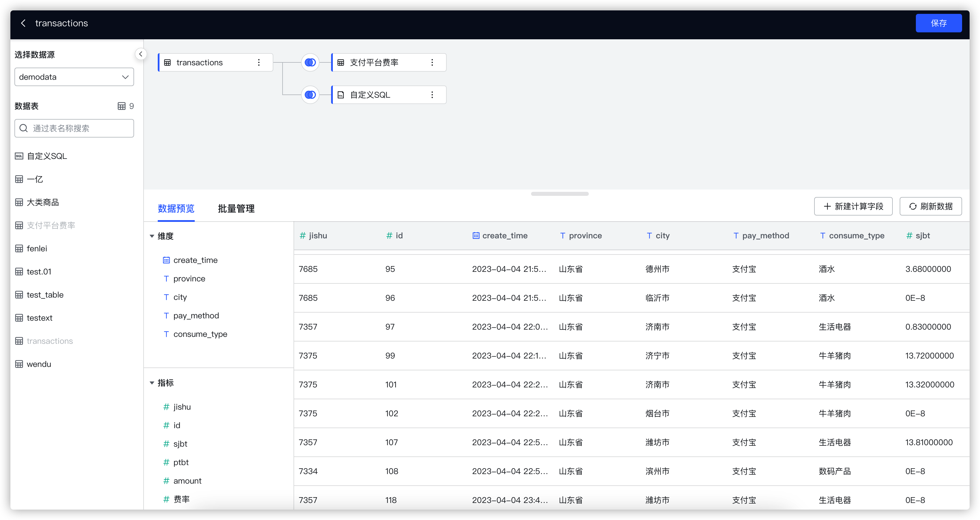Click the 烟台市 cell
Image resolution: width=980 pixels, height=520 pixels.
(657, 413)
